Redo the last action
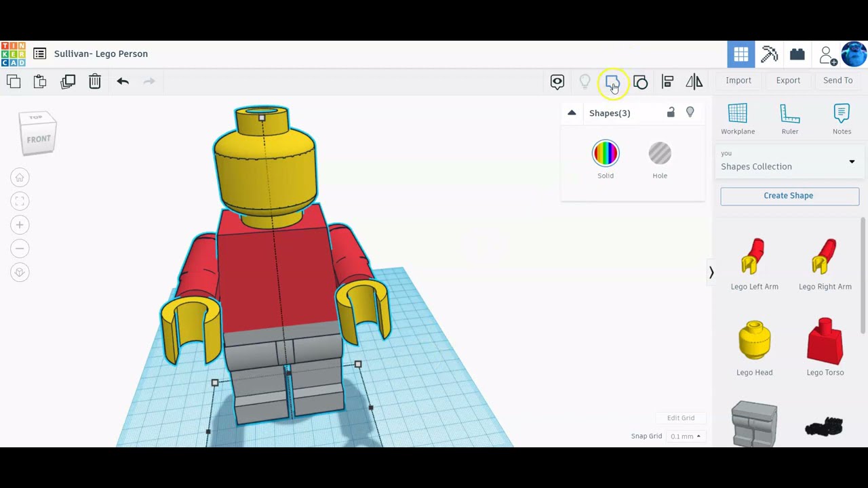This screenshot has width=868, height=488. 149,81
